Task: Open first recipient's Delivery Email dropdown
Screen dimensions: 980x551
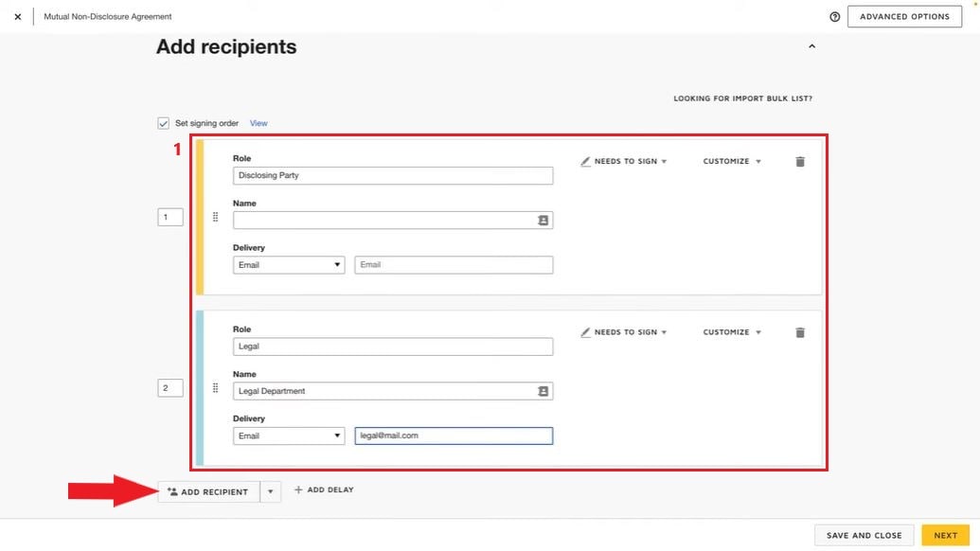Action: tap(289, 265)
